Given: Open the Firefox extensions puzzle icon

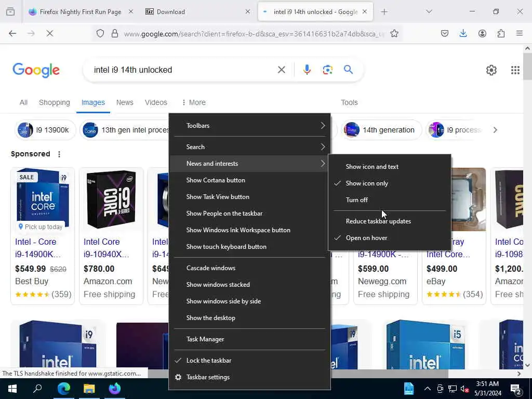Looking at the screenshot, I should (x=501, y=33).
